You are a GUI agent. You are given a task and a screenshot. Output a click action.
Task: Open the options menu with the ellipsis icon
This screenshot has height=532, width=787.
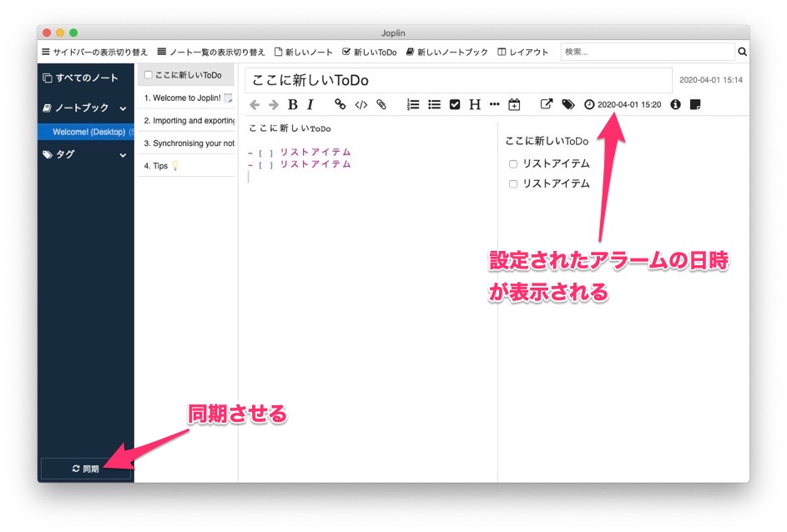495,104
